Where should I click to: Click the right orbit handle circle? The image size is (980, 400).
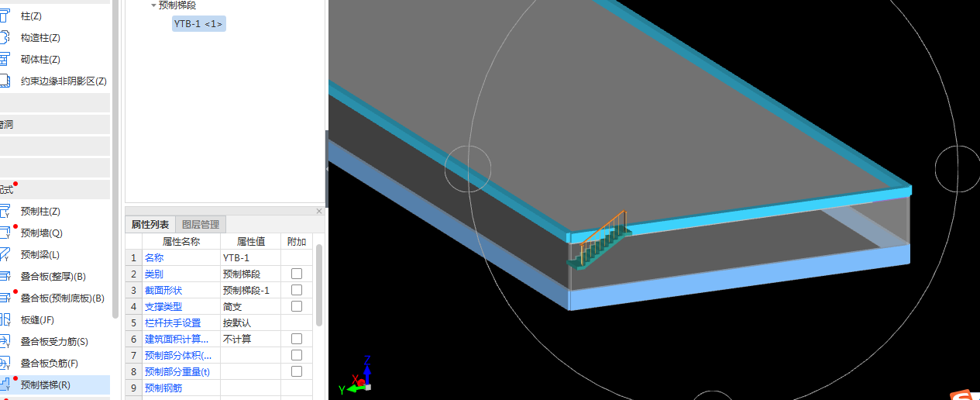[958, 168]
